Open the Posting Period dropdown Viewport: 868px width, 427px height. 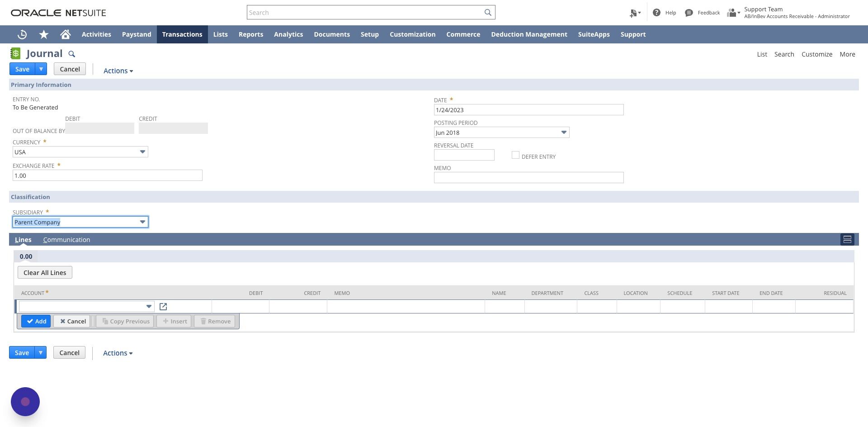[x=564, y=133]
